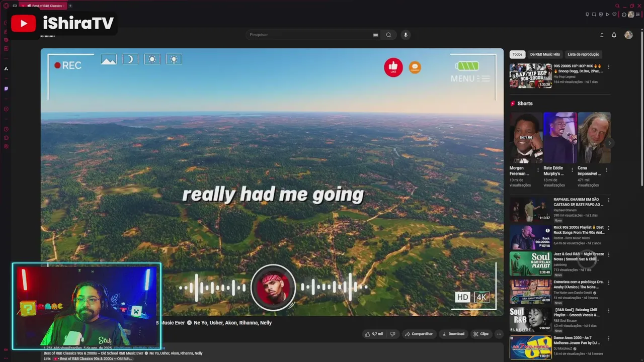
Task: Show next Shorts with arrow
Action: pos(609,143)
